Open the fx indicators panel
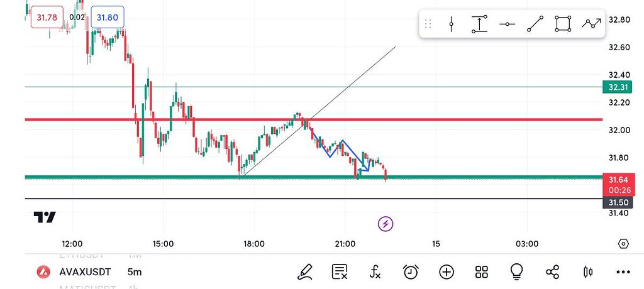Image resolution: width=644 pixels, height=289 pixels. [375, 272]
